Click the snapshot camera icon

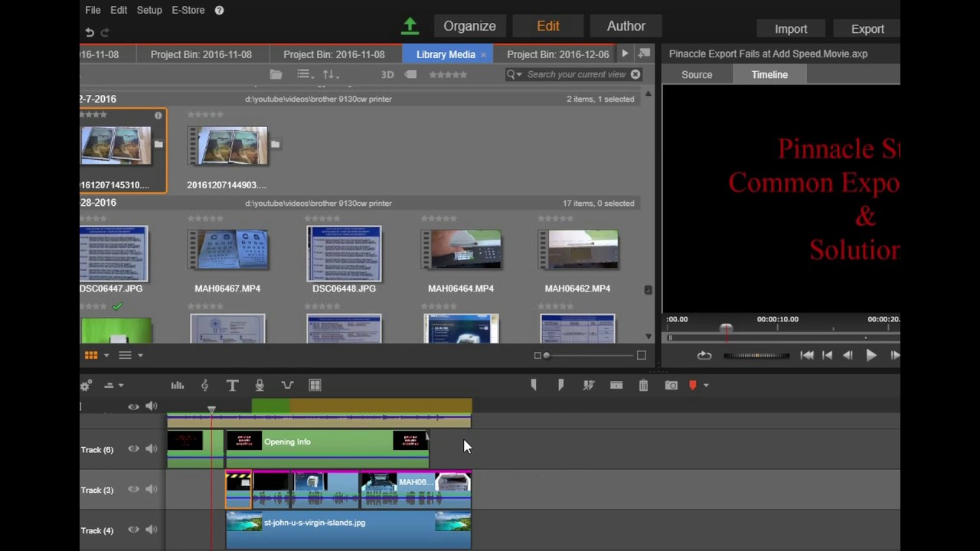tap(671, 385)
